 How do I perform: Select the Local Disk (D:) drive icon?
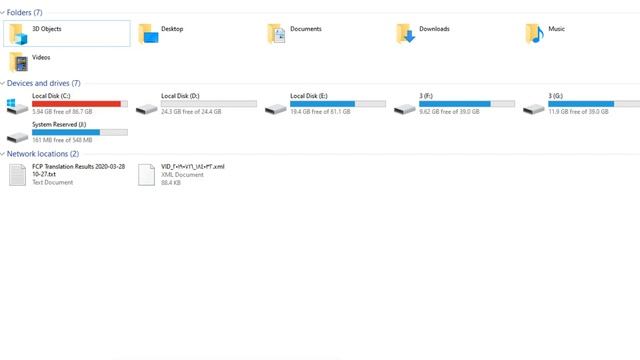(x=147, y=109)
